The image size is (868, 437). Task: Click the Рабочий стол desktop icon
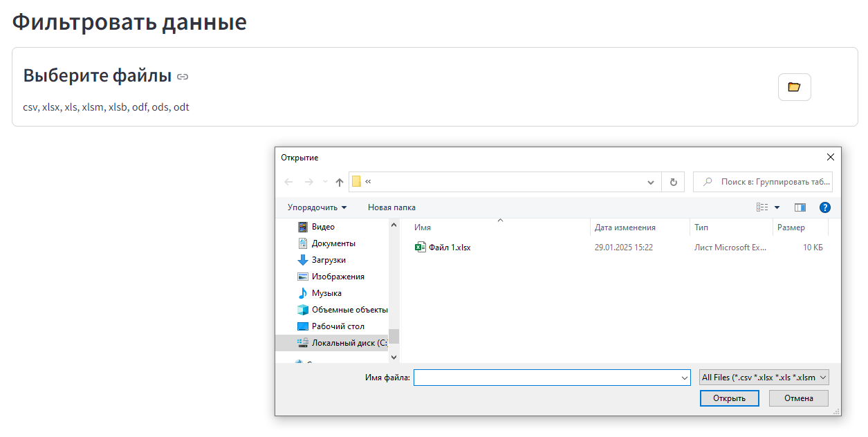click(x=302, y=326)
